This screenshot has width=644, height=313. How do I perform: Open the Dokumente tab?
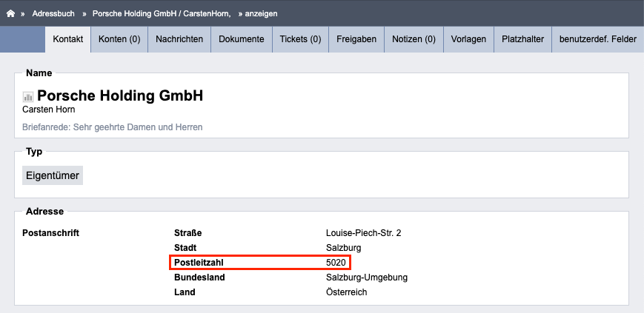pos(242,39)
